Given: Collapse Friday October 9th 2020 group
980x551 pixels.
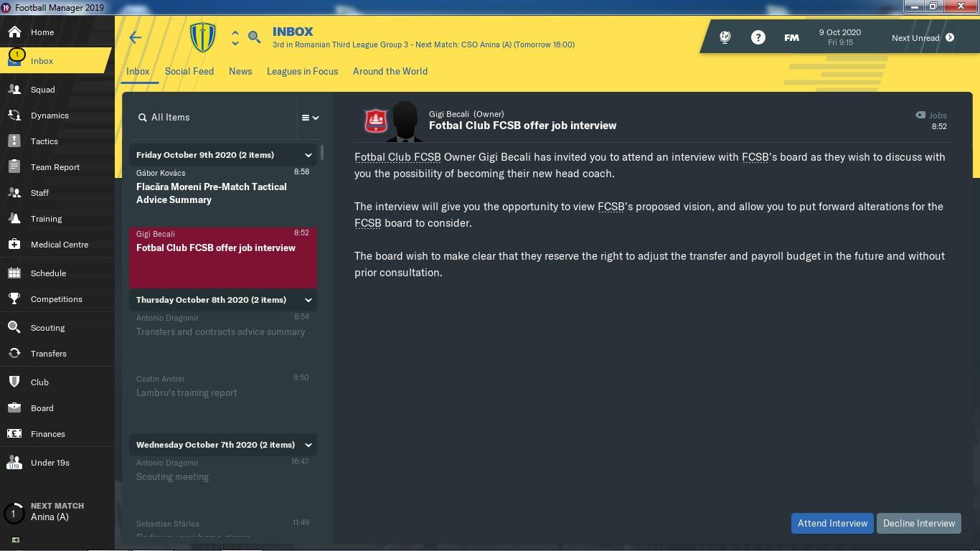Looking at the screenshot, I should click(308, 155).
